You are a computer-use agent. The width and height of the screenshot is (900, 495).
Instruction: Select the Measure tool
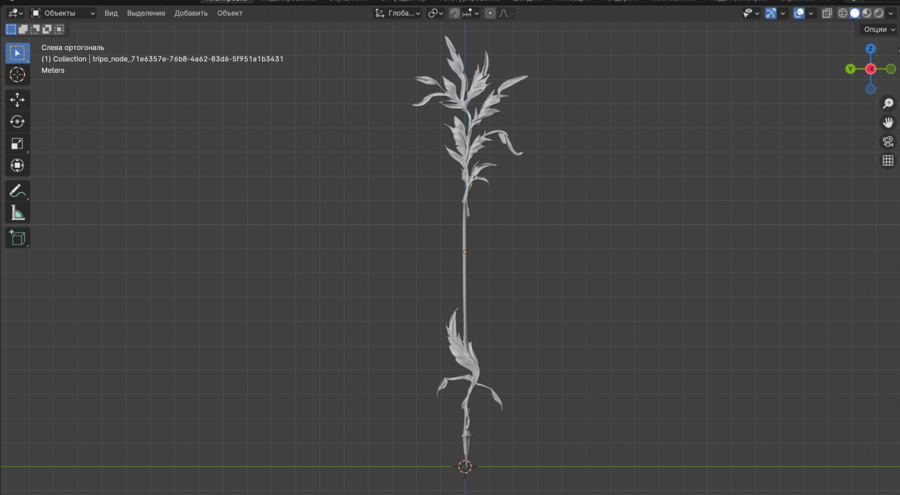click(17, 213)
